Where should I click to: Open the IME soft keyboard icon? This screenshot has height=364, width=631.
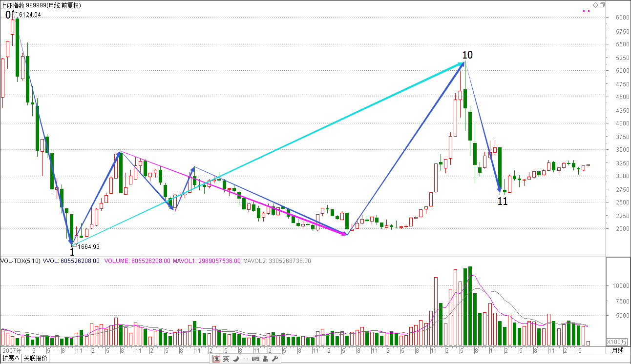point(255,359)
